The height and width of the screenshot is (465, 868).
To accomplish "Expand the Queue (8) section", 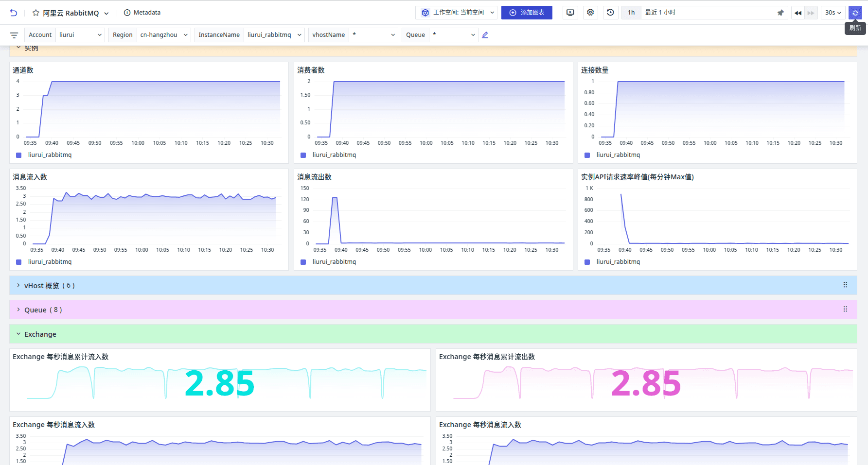I will (18, 310).
